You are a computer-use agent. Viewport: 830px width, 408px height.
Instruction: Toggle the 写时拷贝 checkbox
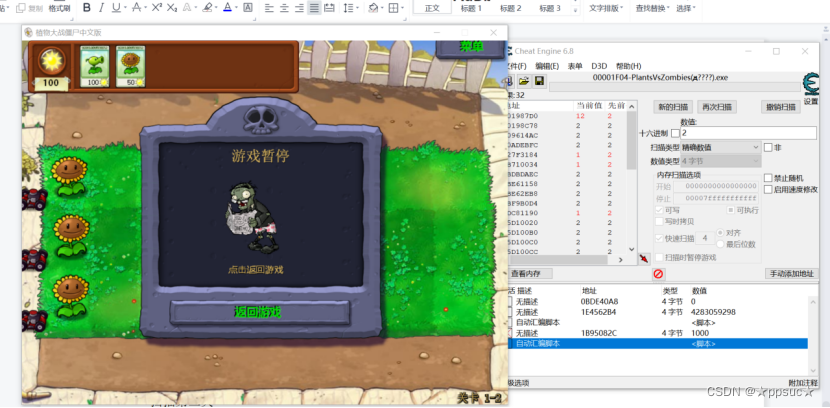point(659,221)
